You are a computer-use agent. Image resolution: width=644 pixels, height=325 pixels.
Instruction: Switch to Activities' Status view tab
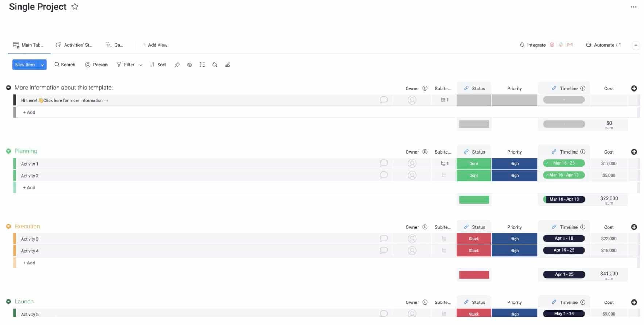coord(74,45)
